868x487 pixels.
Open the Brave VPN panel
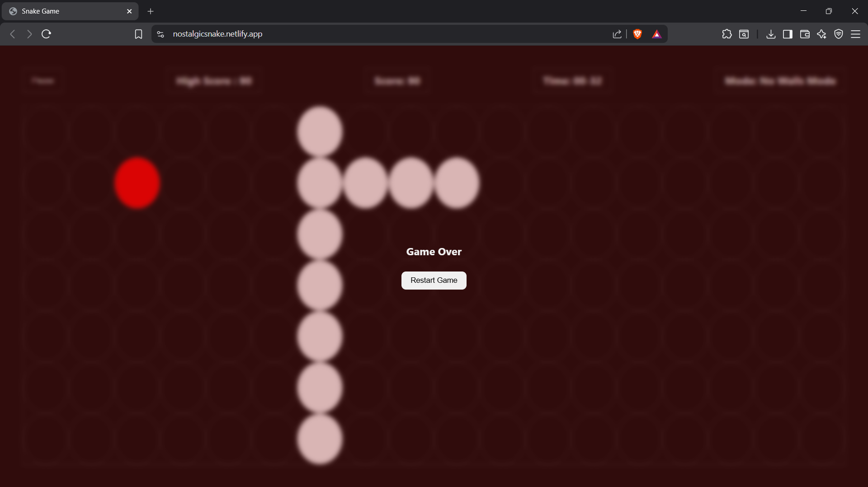tap(839, 34)
